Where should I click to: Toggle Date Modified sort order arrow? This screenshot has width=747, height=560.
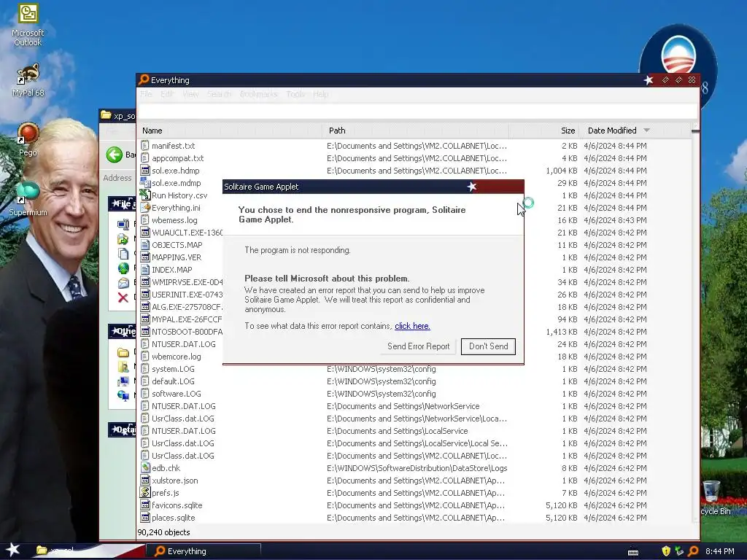[x=646, y=130]
